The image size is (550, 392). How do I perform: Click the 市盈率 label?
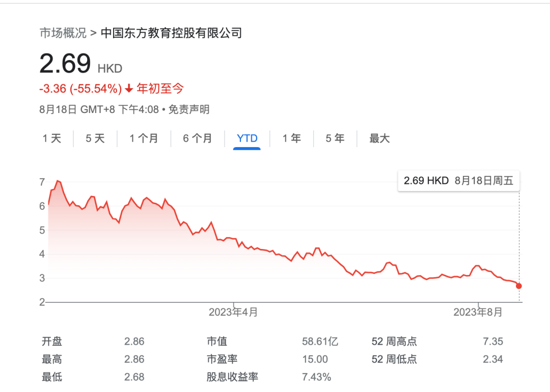(x=222, y=359)
